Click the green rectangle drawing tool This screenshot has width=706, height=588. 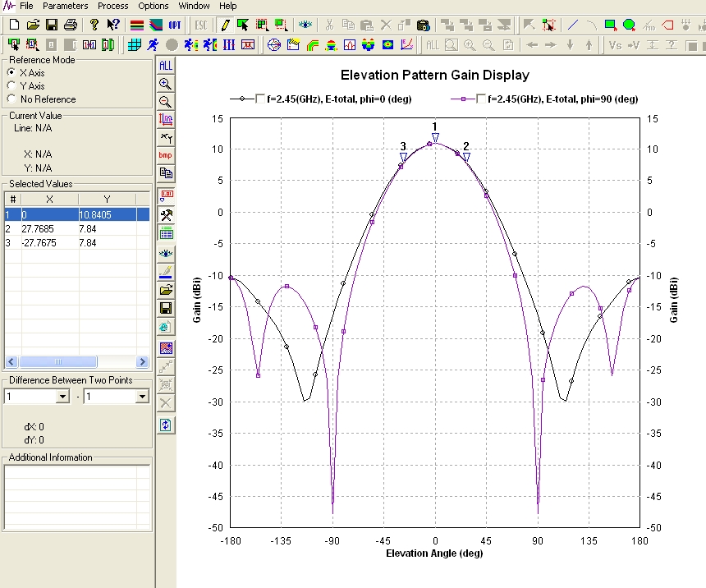click(610, 25)
